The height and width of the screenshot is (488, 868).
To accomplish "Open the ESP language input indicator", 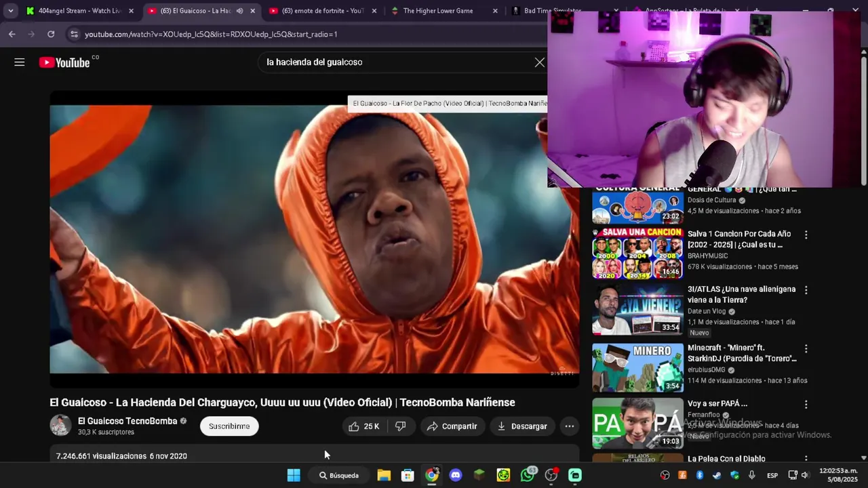I will 772,475.
